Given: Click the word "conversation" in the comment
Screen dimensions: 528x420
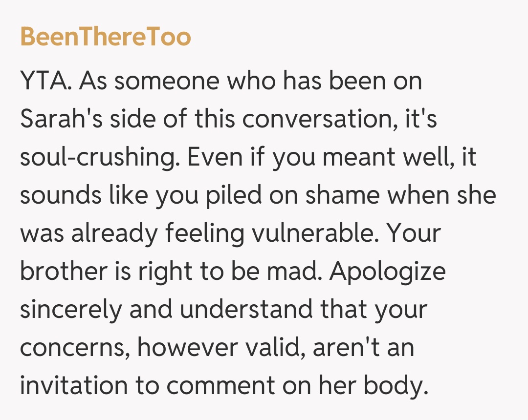Looking at the screenshot, I should 322,120.
